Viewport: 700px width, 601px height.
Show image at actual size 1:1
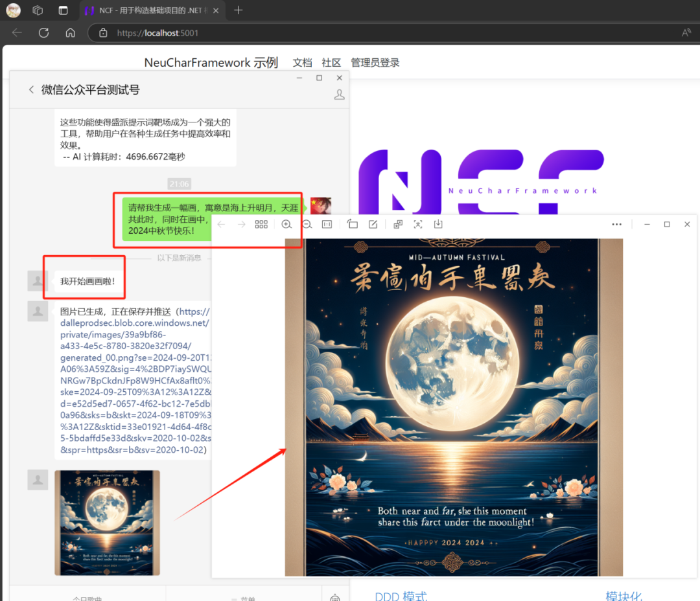(327, 224)
